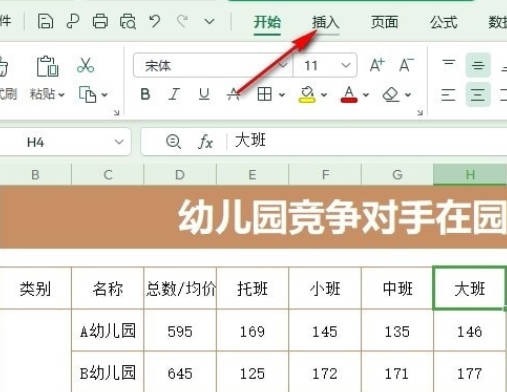Click the 中班 header cell
507x392 pixels.
click(x=397, y=288)
